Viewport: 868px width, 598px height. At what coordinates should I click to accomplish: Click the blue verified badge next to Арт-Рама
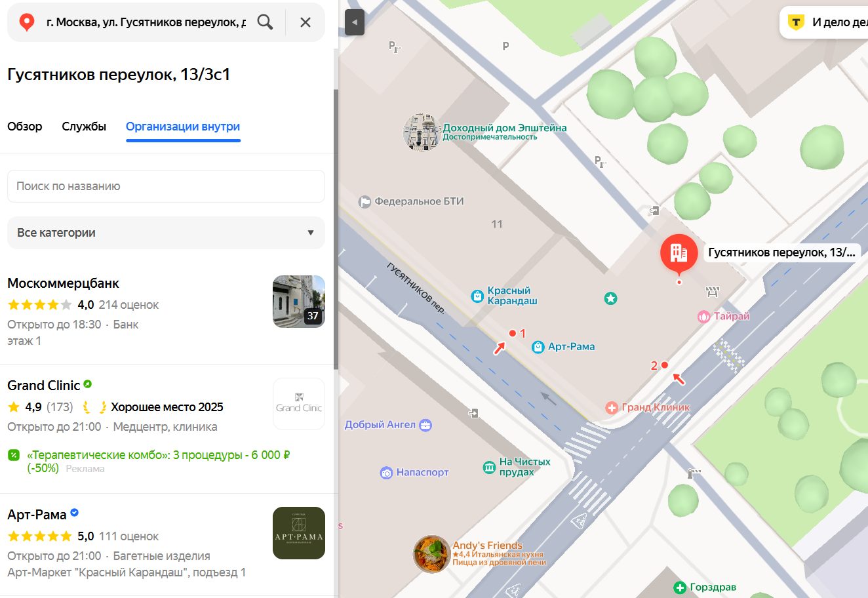coord(74,513)
